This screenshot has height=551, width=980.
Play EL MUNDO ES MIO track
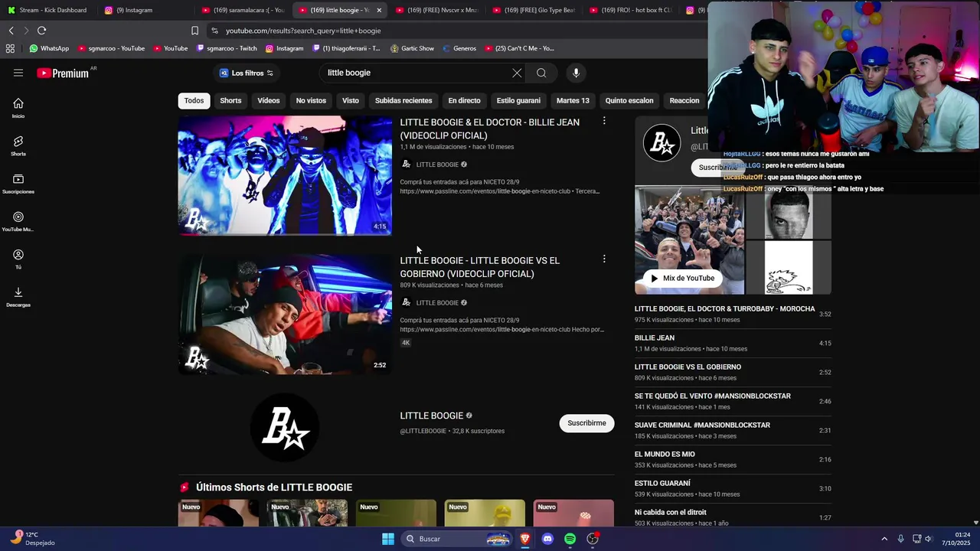[733, 459]
